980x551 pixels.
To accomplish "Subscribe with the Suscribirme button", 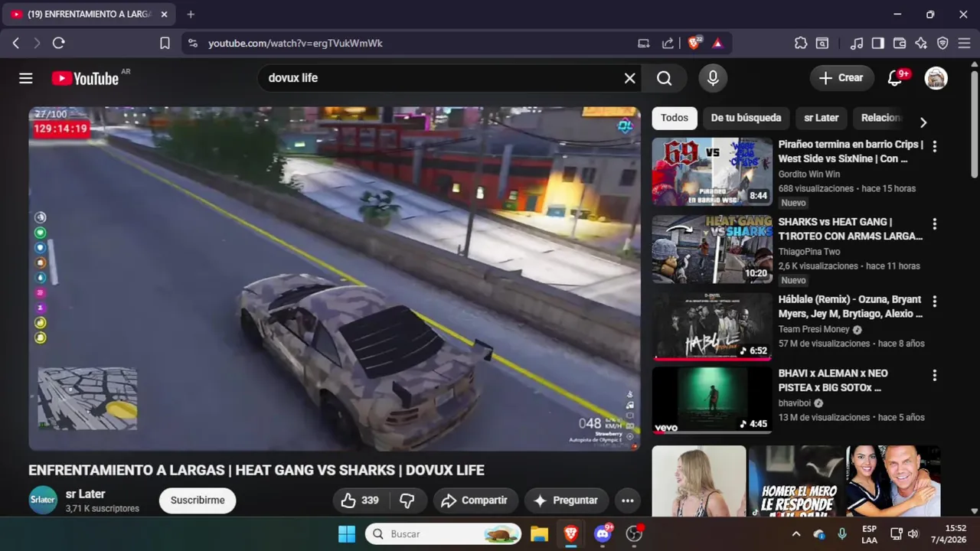I will (x=198, y=500).
